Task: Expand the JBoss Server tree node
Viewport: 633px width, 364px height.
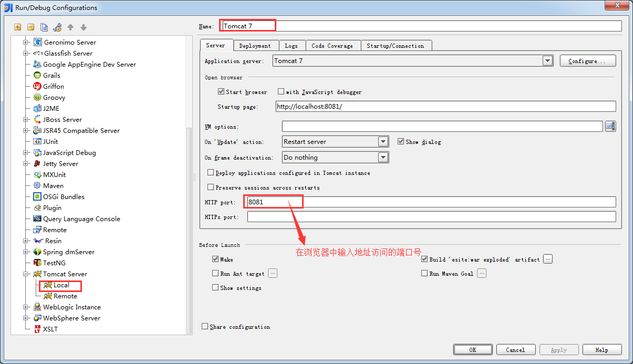Action: pos(25,119)
